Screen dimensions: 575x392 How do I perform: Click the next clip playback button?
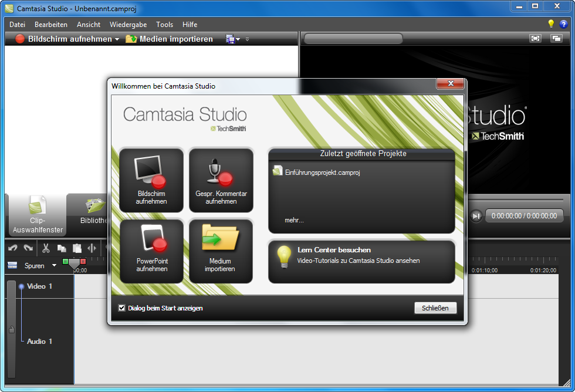[476, 216]
